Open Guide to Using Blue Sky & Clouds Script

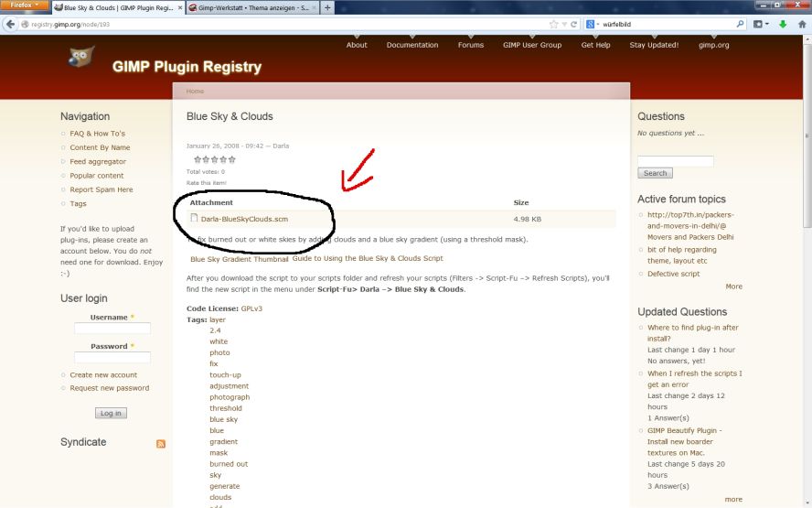[368, 258]
